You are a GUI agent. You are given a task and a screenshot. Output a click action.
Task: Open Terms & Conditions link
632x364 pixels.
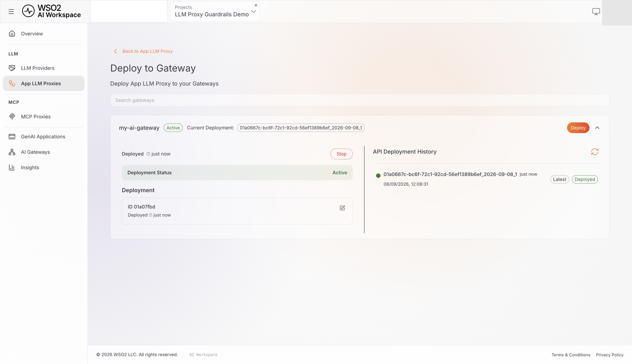point(571,355)
